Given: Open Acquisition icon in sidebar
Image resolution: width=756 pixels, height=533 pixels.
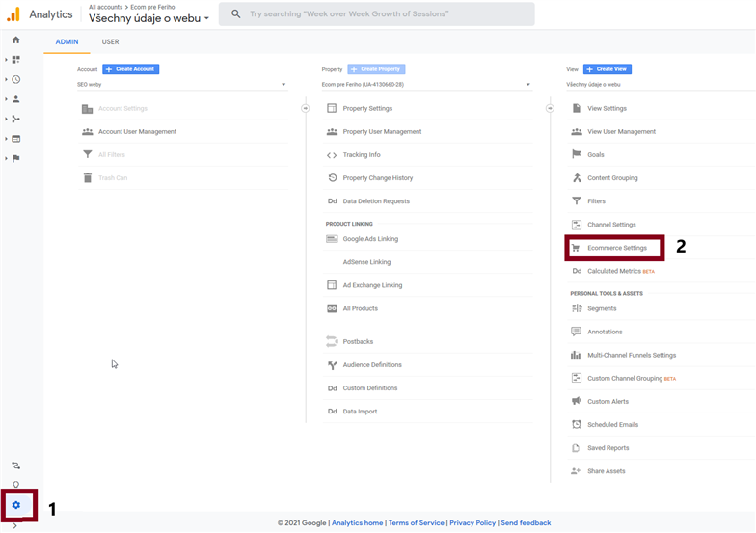Looking at the screenshot, I should coord(15,120).
